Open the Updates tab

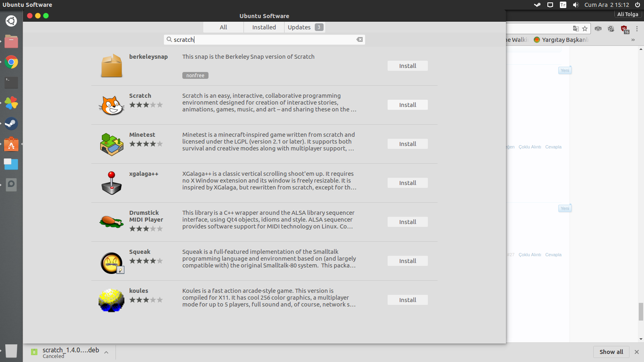coord(305,27)
